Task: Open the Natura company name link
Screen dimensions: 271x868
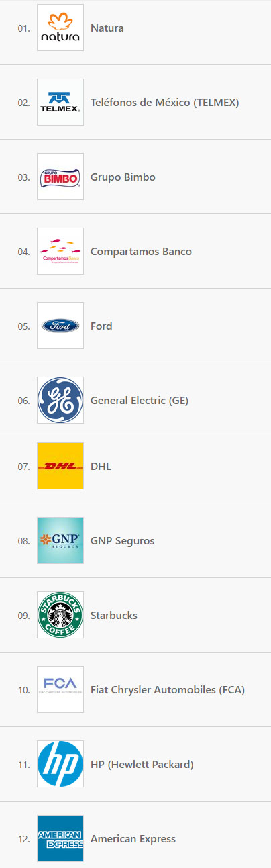Action: [x=107, y=28]
